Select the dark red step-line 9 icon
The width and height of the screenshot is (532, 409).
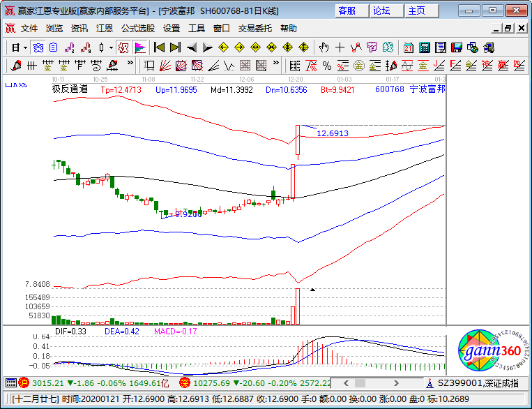[86, 48]
